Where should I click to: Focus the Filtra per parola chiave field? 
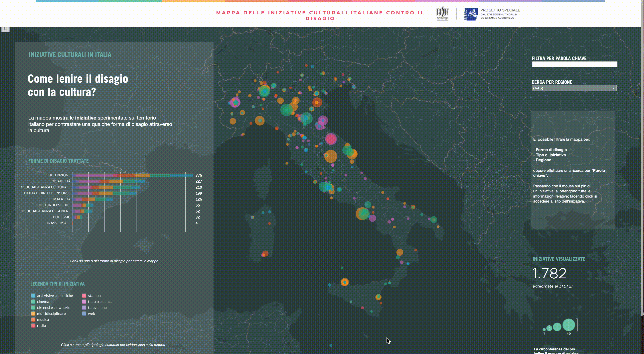pos(574,64)
